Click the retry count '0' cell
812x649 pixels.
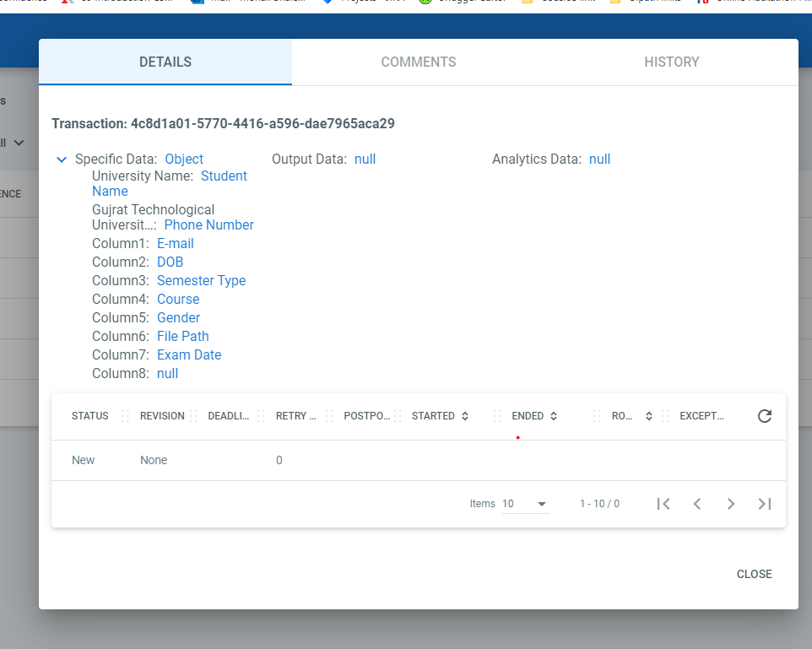[x=279, y=460]
